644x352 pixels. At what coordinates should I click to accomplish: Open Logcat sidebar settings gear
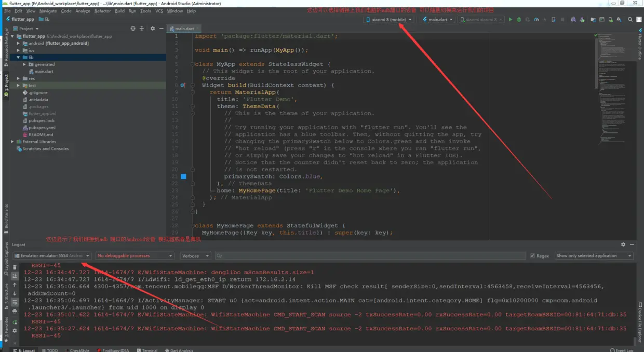(15, 331)
